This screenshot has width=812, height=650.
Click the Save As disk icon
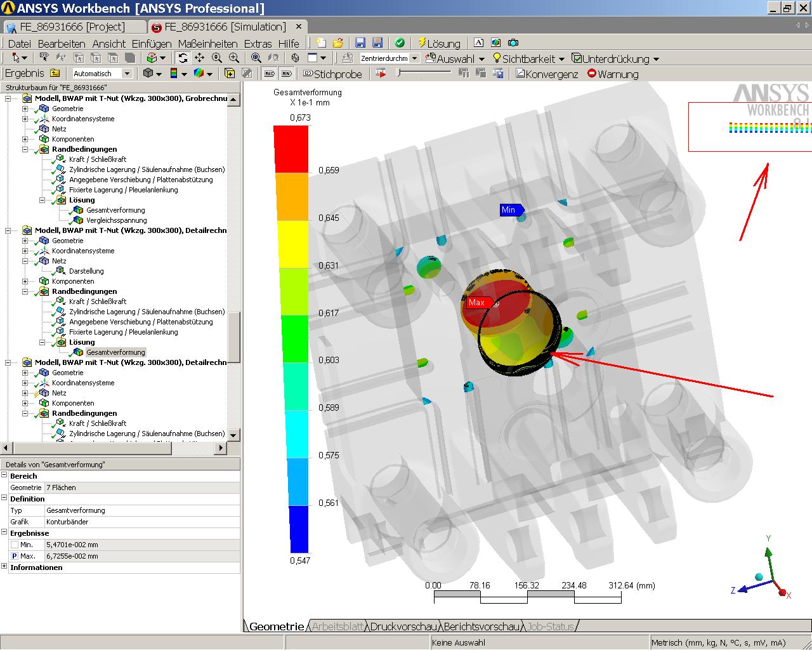(x=377, y=43)
